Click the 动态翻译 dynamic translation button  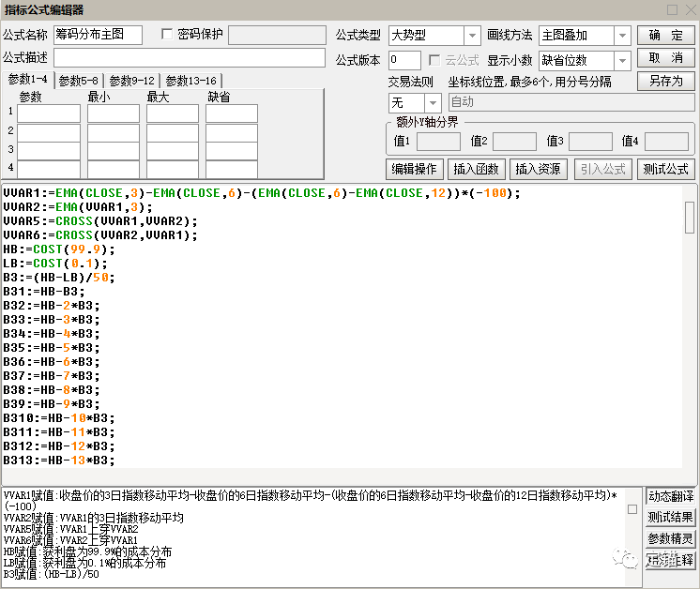671,496
